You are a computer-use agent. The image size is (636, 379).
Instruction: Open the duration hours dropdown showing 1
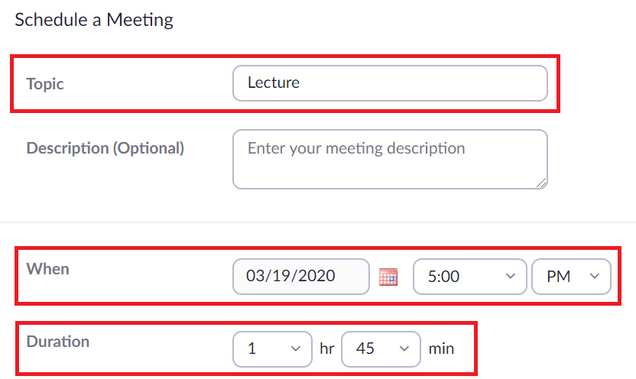click(x=272, y=349)
